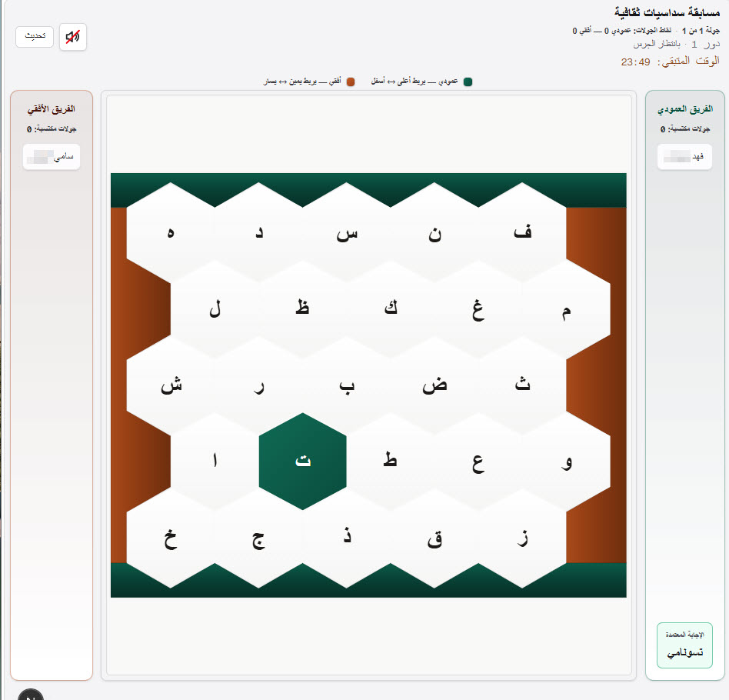
Task: Click the selected answer تسونامي box
Action: [684, 646]
